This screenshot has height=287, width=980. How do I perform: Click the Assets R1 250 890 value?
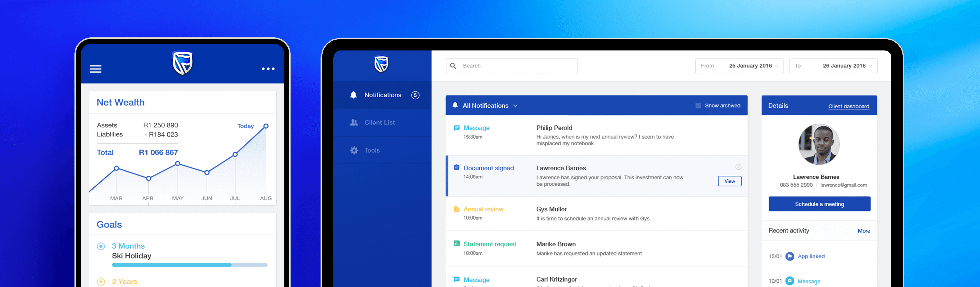(160, 125)
